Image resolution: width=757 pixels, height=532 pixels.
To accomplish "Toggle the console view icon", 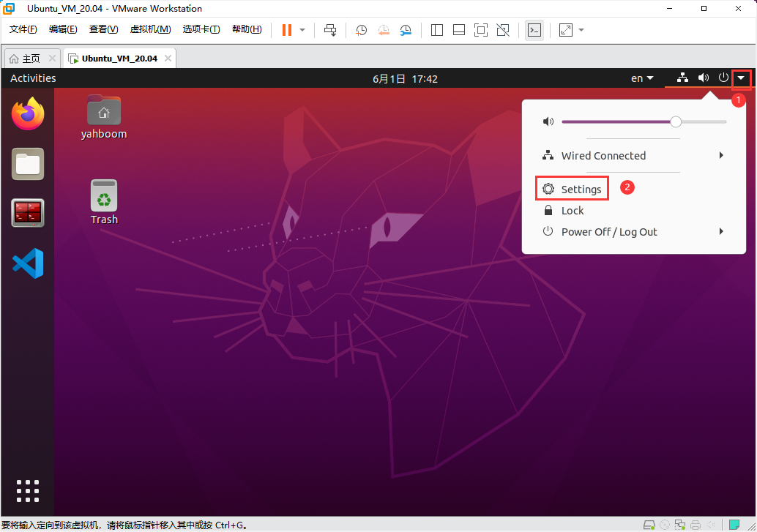I will coord(534,30).
